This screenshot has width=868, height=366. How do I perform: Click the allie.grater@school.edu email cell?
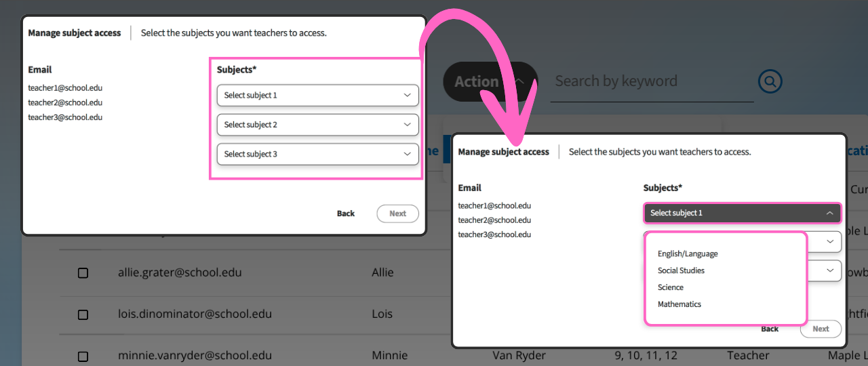(x=180, y=272)
